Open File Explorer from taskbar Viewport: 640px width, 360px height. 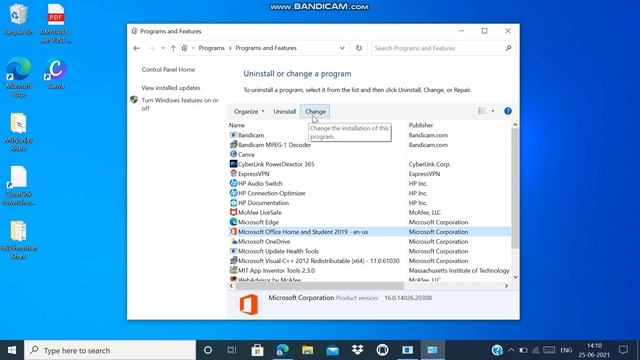coord(307,350)
